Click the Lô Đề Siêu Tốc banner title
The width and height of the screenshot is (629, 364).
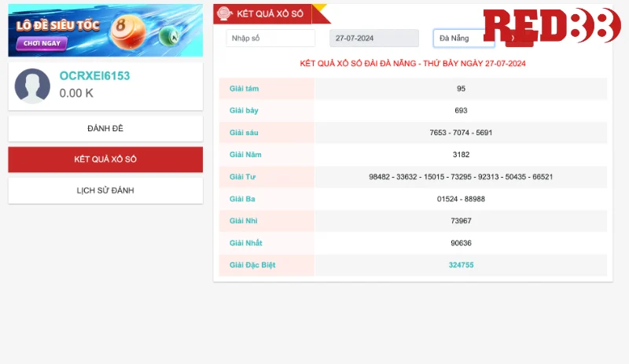tap(58, 25)
